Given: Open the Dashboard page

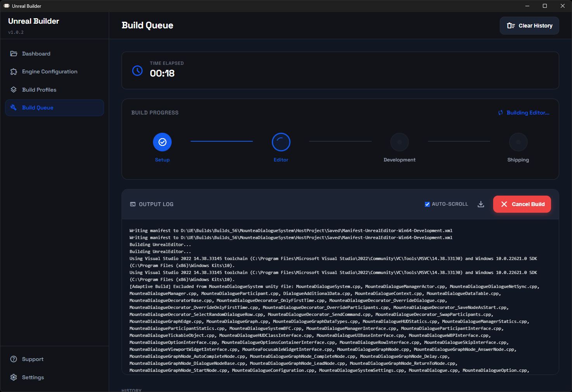Looking at the screenshot, I should click(x=54, y=54).
